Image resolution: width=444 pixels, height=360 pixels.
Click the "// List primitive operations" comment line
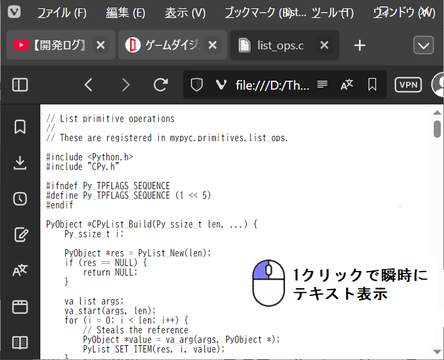tap(110, 119)
